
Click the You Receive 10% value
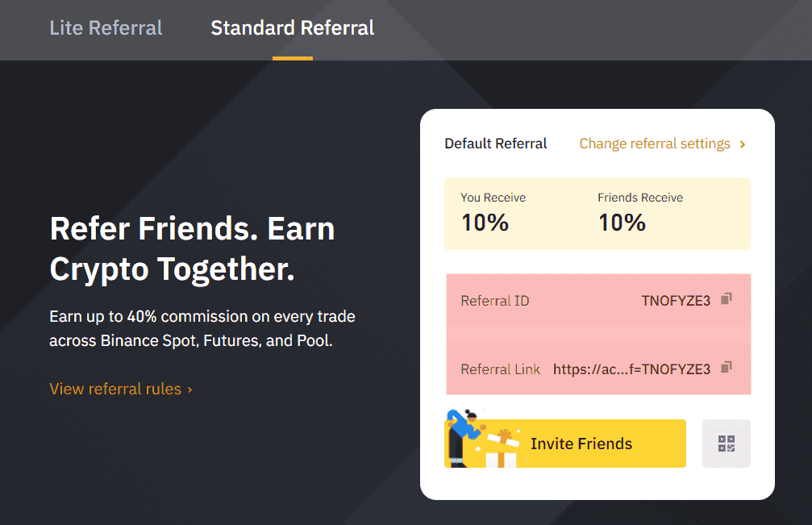485,223
